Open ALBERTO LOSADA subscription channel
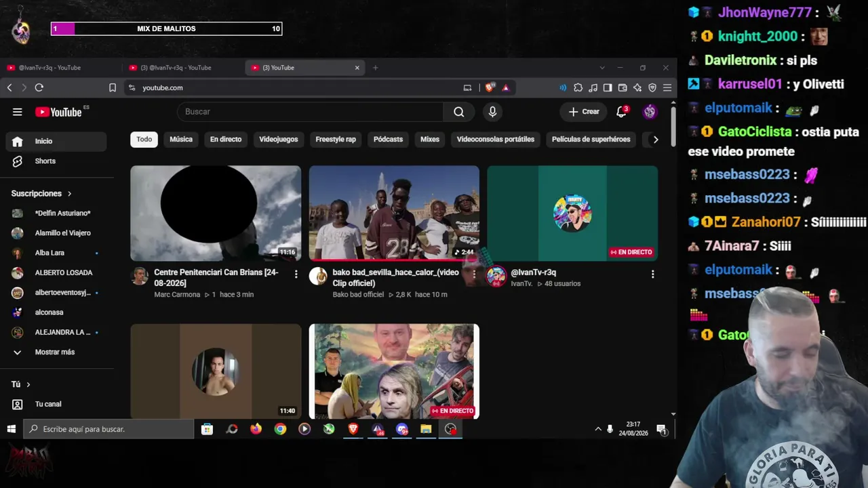868x488 pixels. pyautogui.click(x=56, y=272)
